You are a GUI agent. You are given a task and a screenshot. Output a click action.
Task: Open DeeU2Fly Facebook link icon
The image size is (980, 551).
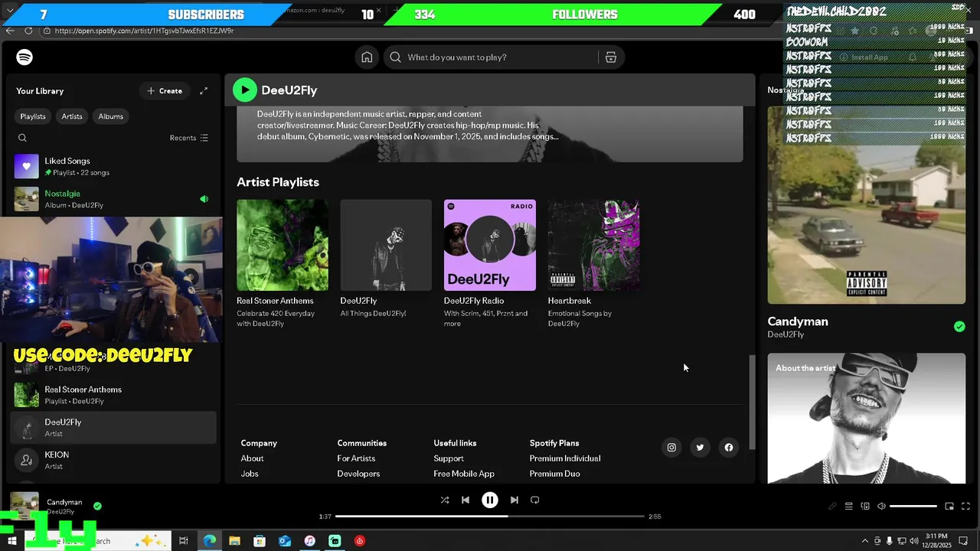pos(729,448)
